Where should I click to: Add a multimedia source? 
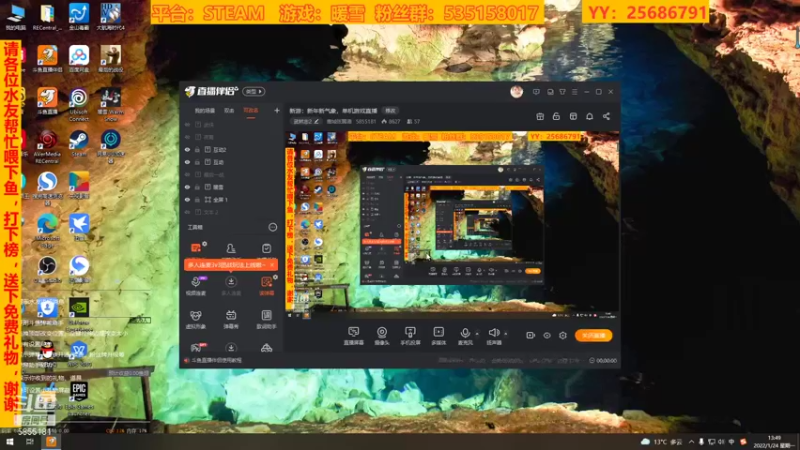(439, 336)
